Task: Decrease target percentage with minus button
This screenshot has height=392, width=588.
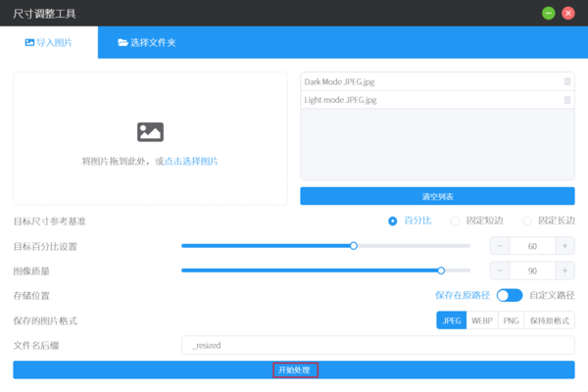Action: [x=500, y=246]
